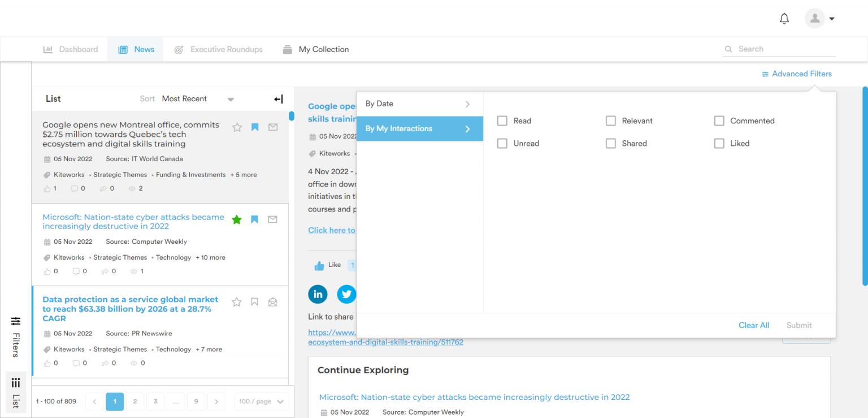Open the 'Click here to' article link
The width and height of the screenshot is (868, 418).
[x=332, y=230]
